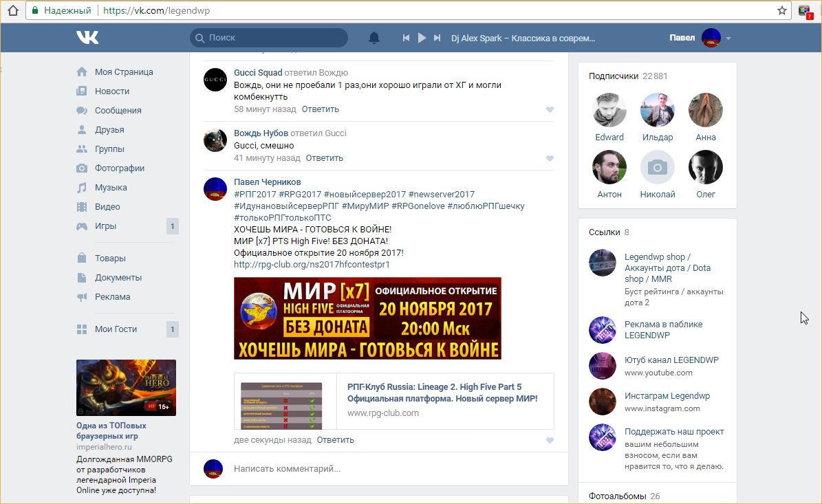Click the Мои Гости grid icon

pos(82,329)
